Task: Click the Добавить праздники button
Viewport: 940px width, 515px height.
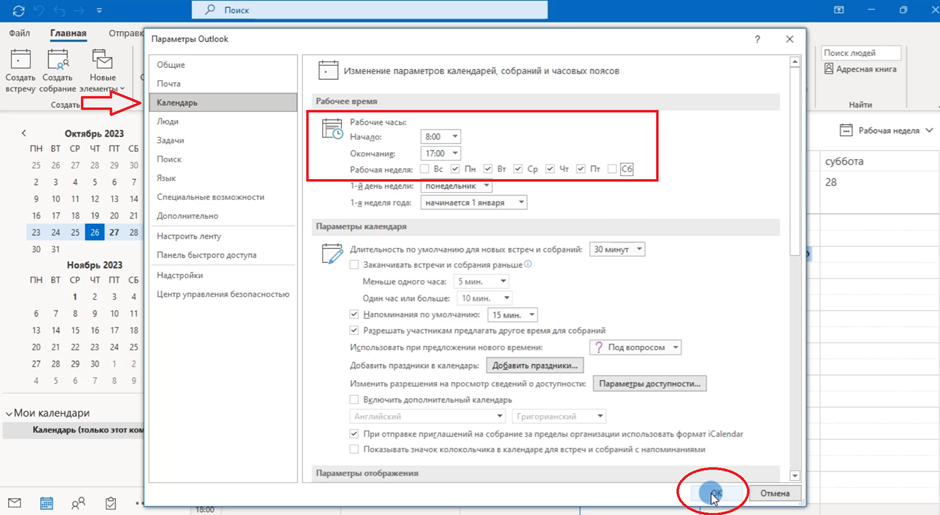Action: (x=535, y=366)
